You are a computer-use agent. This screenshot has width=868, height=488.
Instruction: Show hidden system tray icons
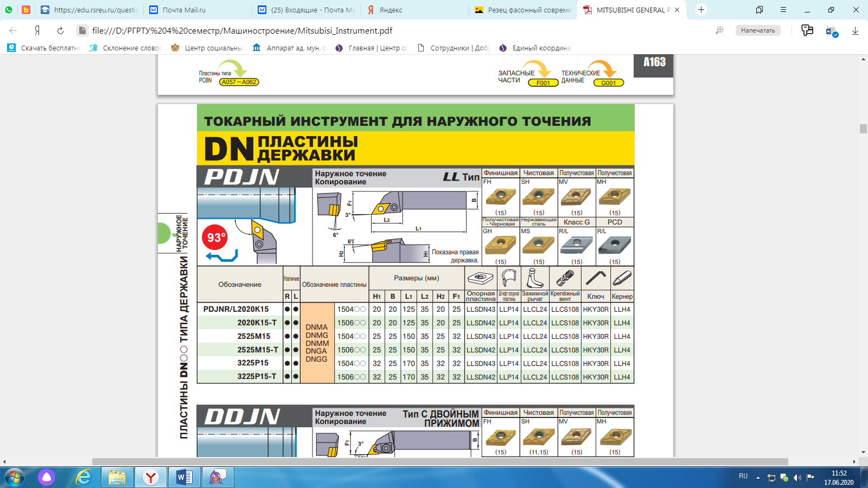758,477
